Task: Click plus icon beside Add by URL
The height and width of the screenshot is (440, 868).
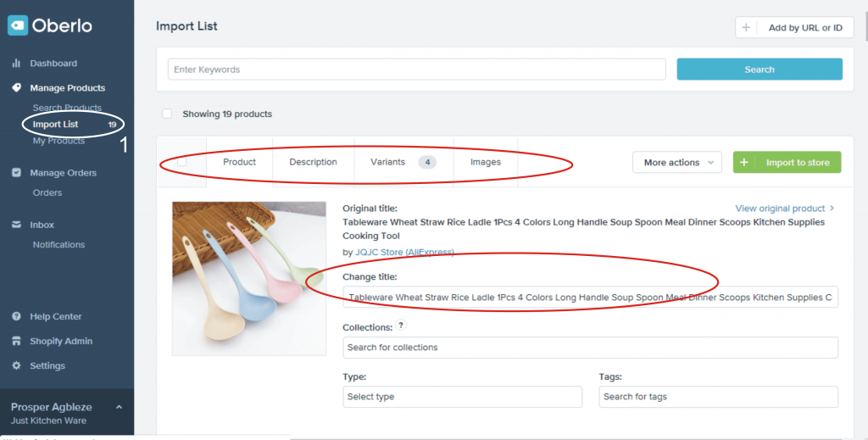Action: 746,28
